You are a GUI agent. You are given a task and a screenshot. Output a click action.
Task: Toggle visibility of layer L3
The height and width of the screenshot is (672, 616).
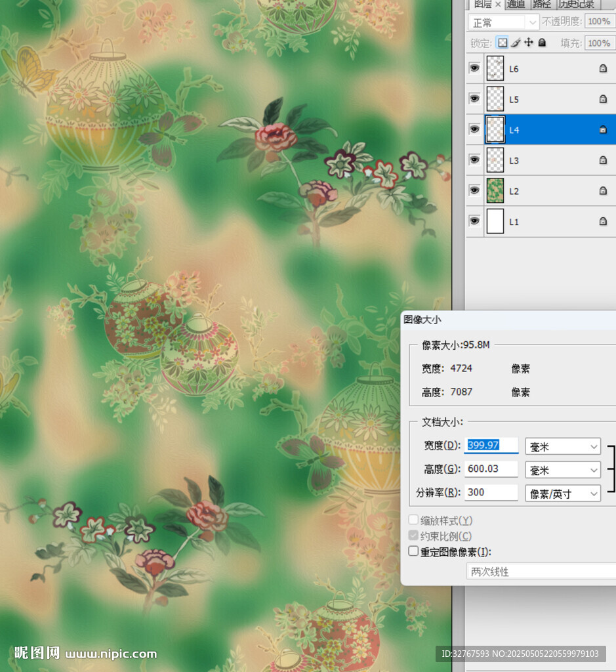coord(474,159)
